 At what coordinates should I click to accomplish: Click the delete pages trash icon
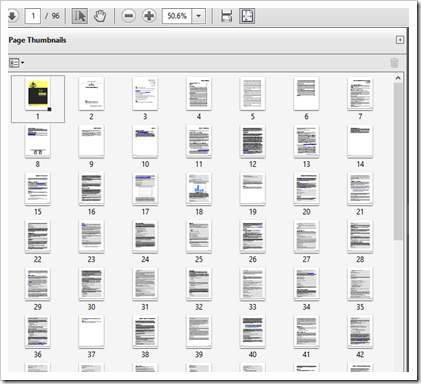pyautogui.click(x=394, y=63)
